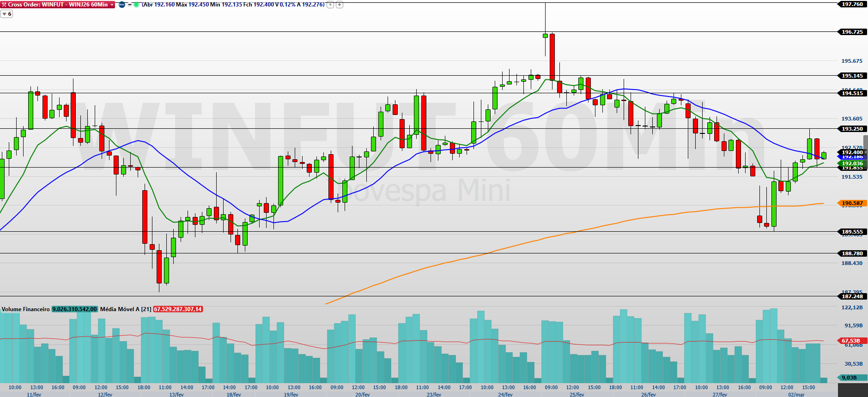Click the 189.555 support line price label
This screenshot has height=397, width=868.
coord(852,232)
